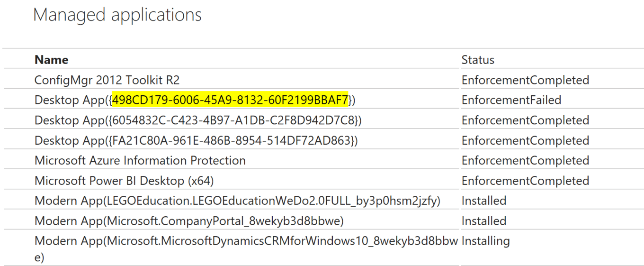Select ConfigMgr 2012 Toolkit R2 entry
This screenshot has height=266, width=644.
click(x=107, y=80)
